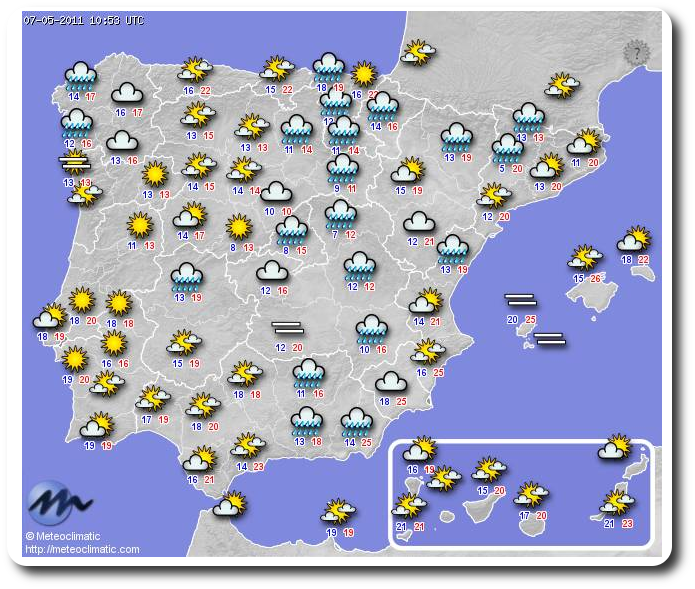This screenshot has width=695, height=589.
Task: Select Canary Islands icon above 15 20
Action: point(489,470)
